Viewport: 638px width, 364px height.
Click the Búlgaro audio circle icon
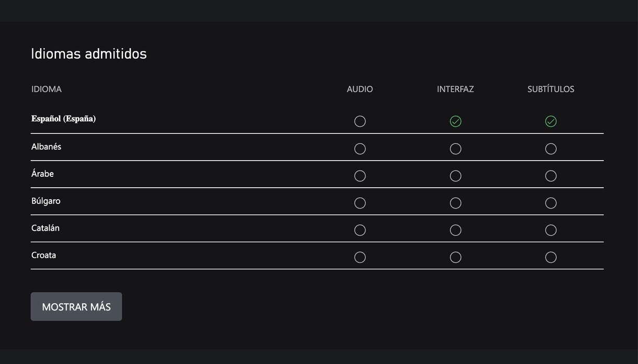pyautogui.click(x=360, y=203)
